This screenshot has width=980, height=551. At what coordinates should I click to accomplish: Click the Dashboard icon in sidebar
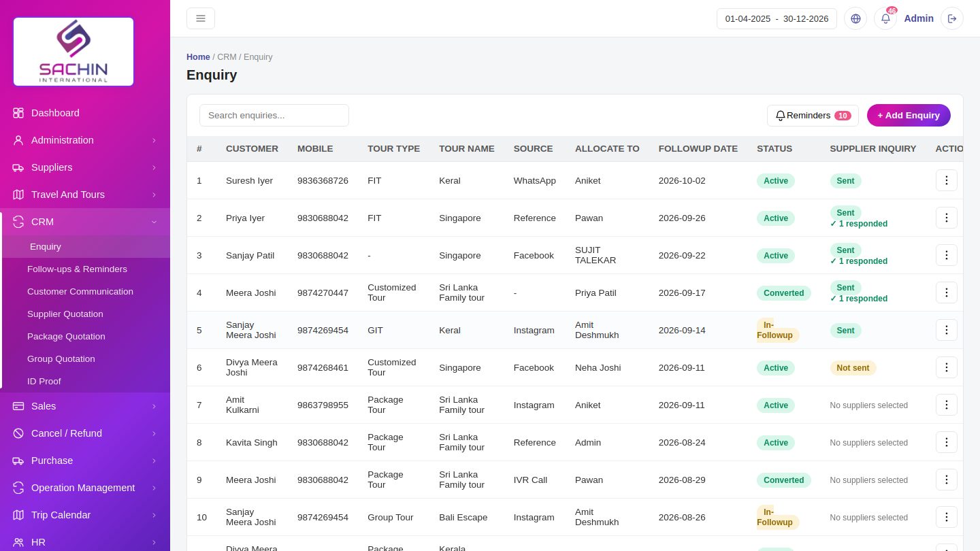pos(18,113)
